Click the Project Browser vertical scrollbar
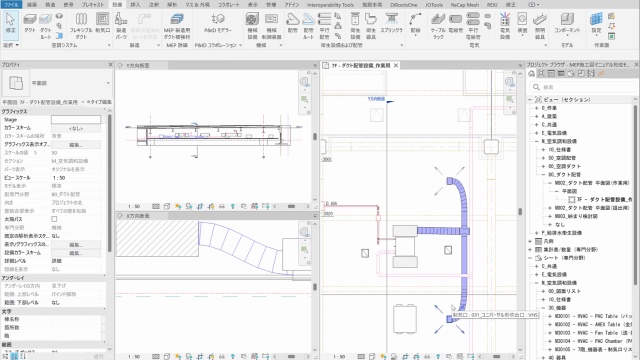Viewport: 640px width, 360px height. [x=636, y=194]
